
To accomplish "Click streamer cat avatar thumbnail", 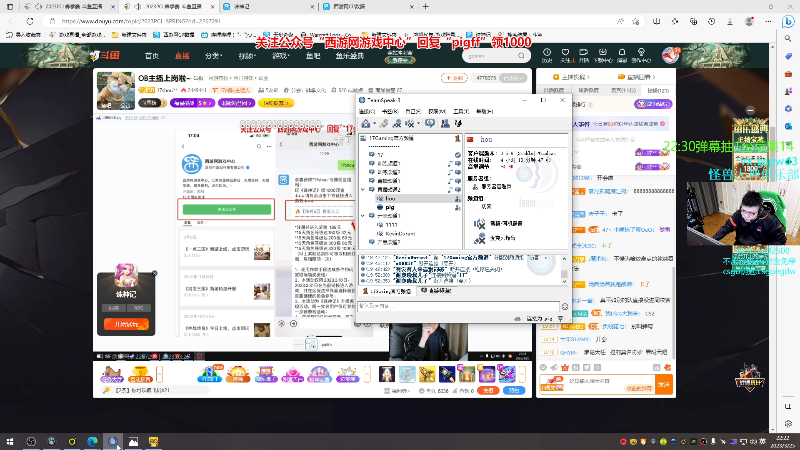I will [x=116, y=90].
